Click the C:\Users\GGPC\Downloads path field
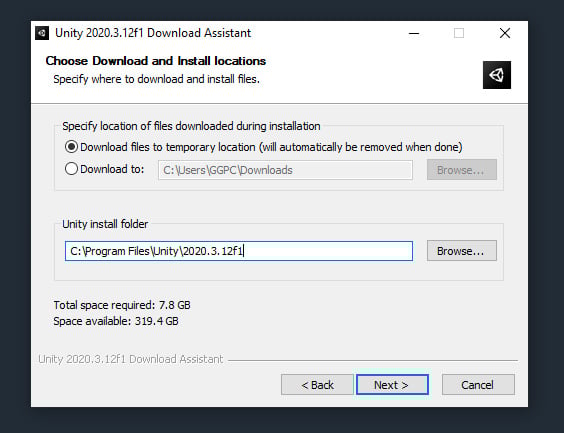Screen dimensions: 564x433 coord(285,170)
